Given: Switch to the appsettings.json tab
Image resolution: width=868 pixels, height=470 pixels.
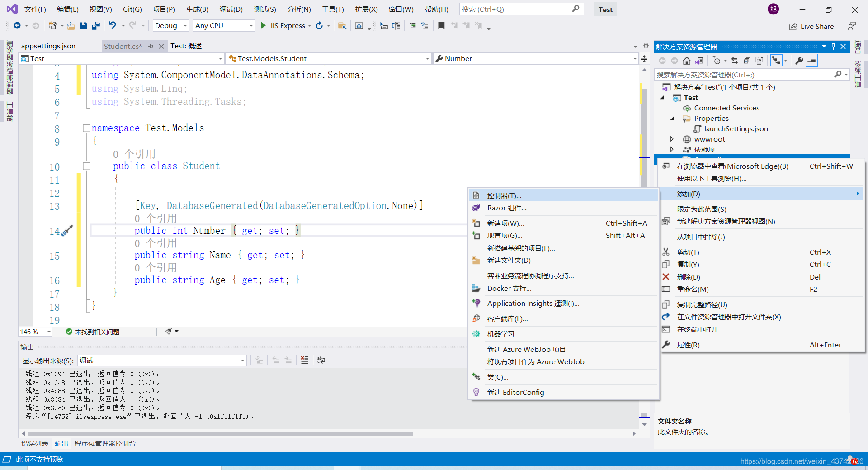Looking at the screenshot, I should [48, 46].
